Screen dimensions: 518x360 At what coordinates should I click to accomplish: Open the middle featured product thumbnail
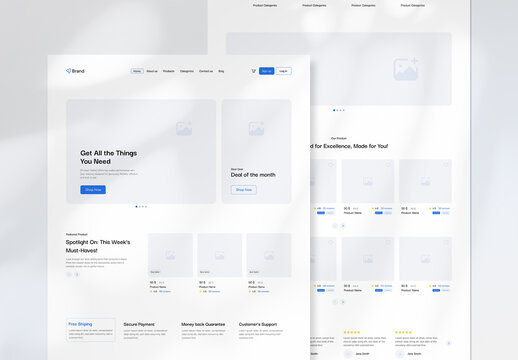(219, 255)
